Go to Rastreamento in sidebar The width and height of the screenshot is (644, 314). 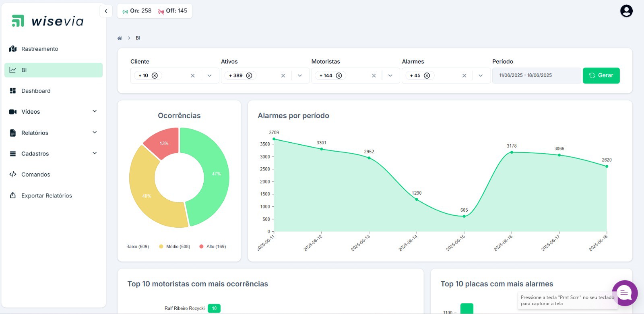tap(39, 49)
